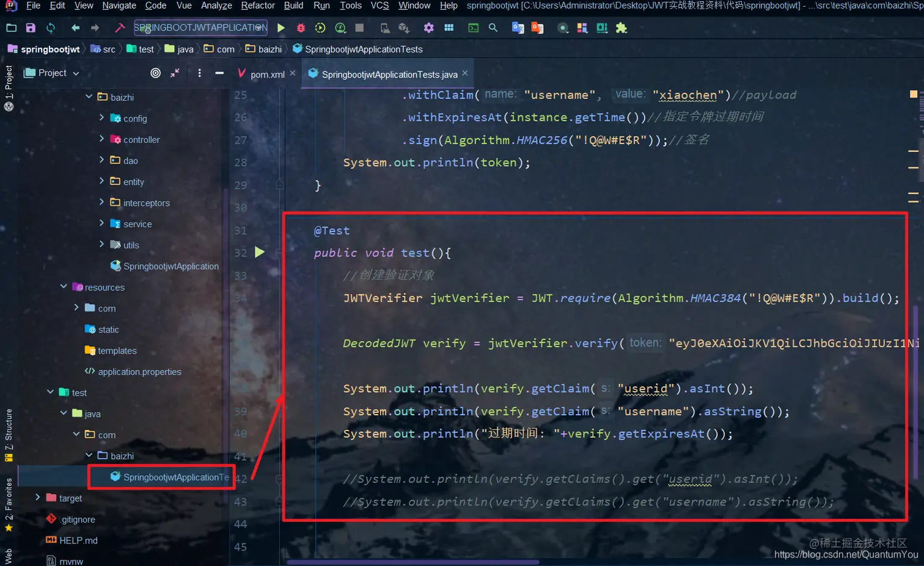924x566 pixels.
Task: Run with Coverage toolbar icon
Action: coord(320,28)
